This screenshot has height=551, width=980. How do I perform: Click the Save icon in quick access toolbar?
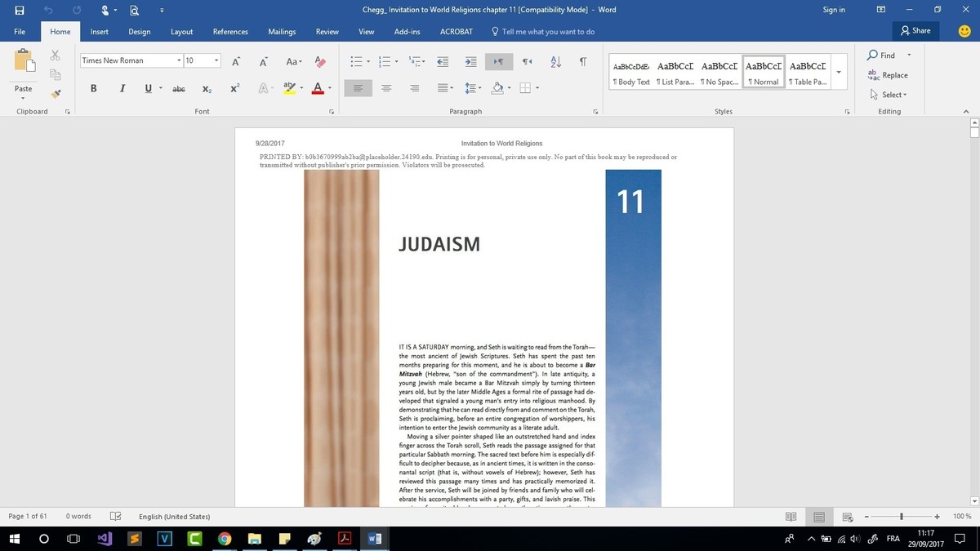click(20, 10)
